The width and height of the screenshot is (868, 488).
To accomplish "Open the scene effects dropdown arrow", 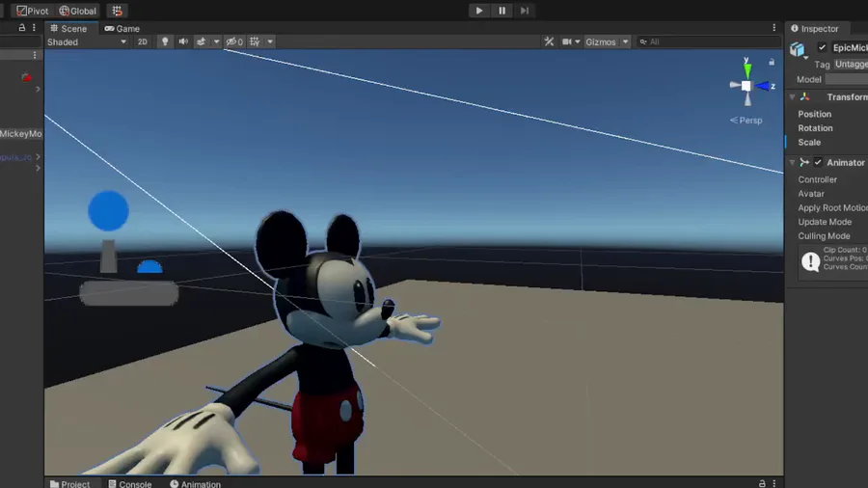I will pos(216,42).
